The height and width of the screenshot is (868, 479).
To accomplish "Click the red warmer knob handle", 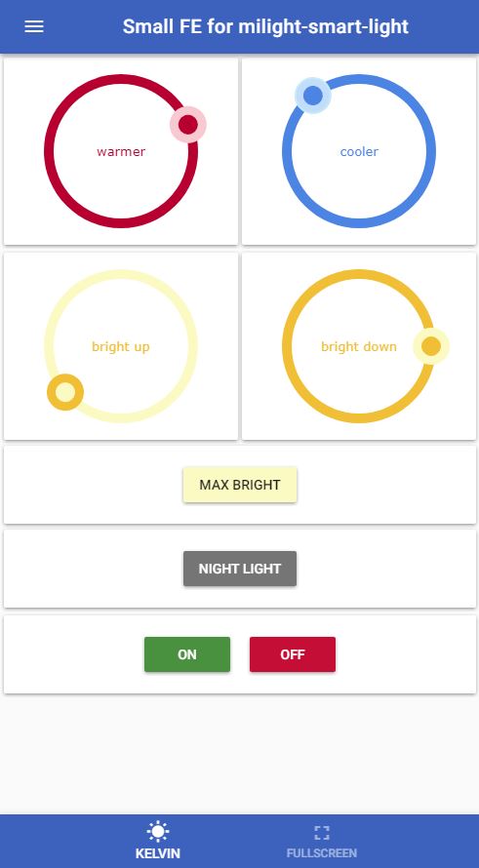I will tap(188, 125).
